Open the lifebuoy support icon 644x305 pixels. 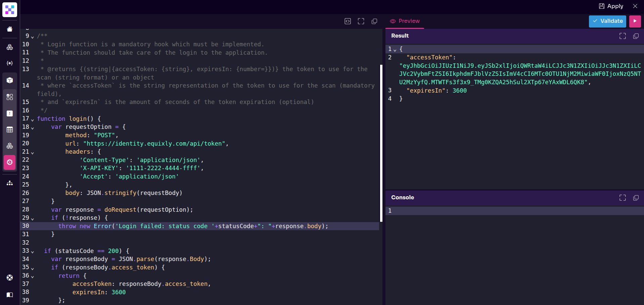pos(10,277)
